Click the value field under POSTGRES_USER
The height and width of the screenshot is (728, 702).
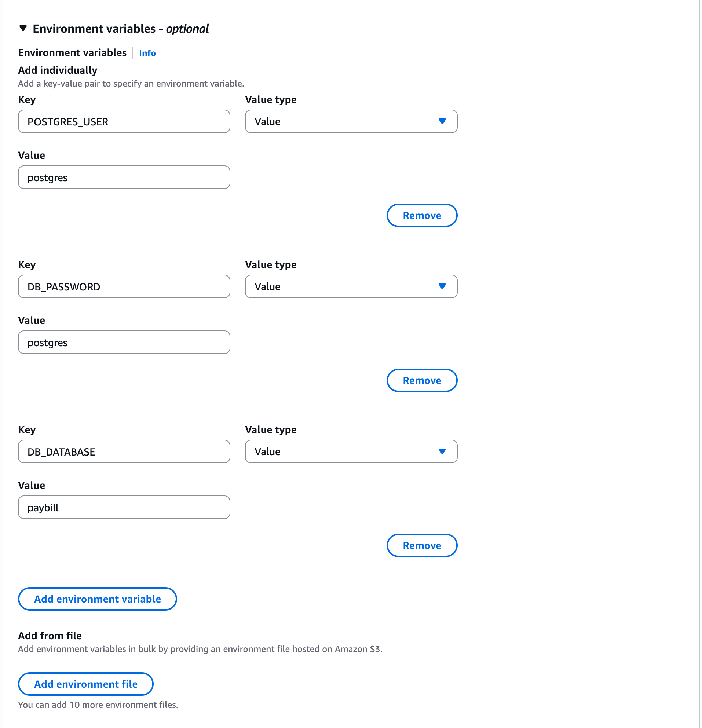click(x=124, y=177)
